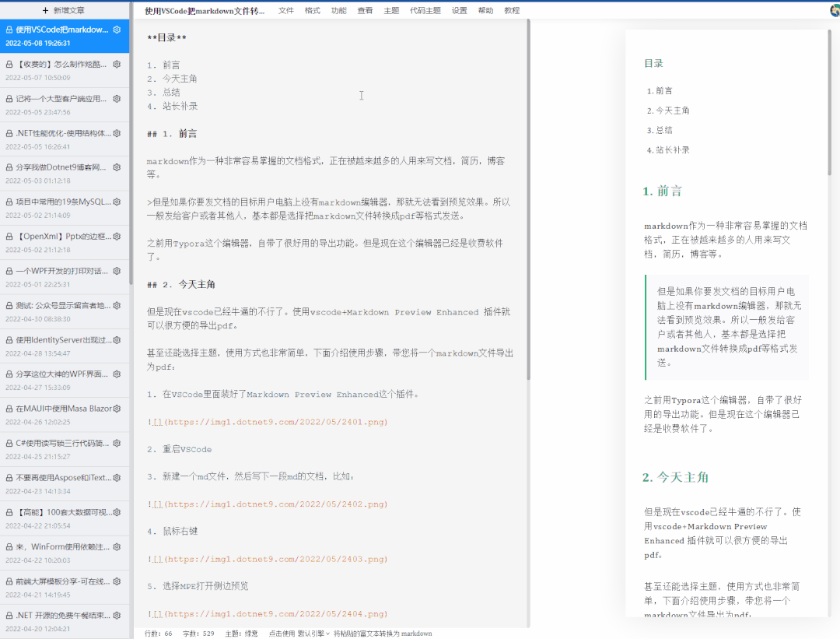
Task: Select article 分享我做Dotnet9博客网
Action: (65, 174)
